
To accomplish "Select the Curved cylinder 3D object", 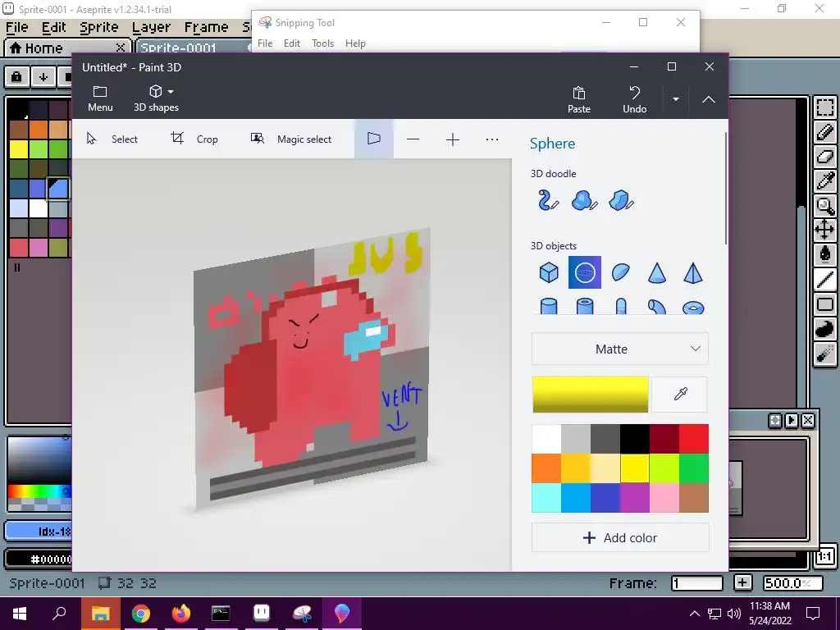I will pos(657,307).
